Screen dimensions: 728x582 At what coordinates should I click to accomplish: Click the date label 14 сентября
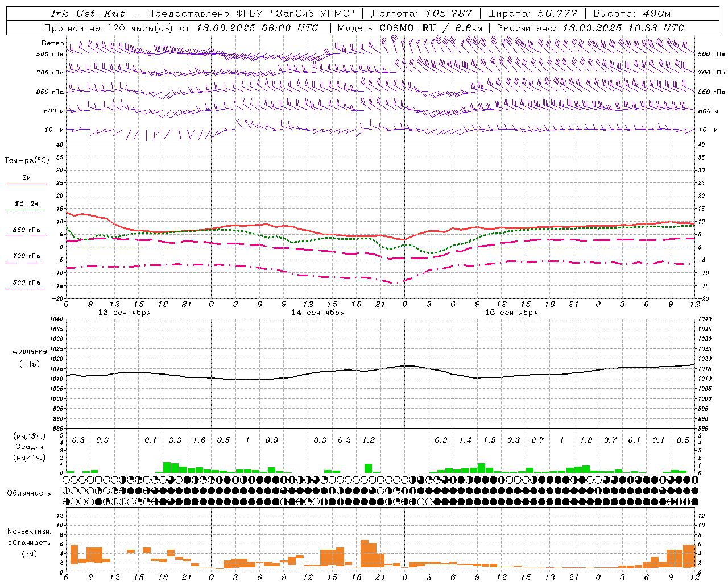pos(318,313)
